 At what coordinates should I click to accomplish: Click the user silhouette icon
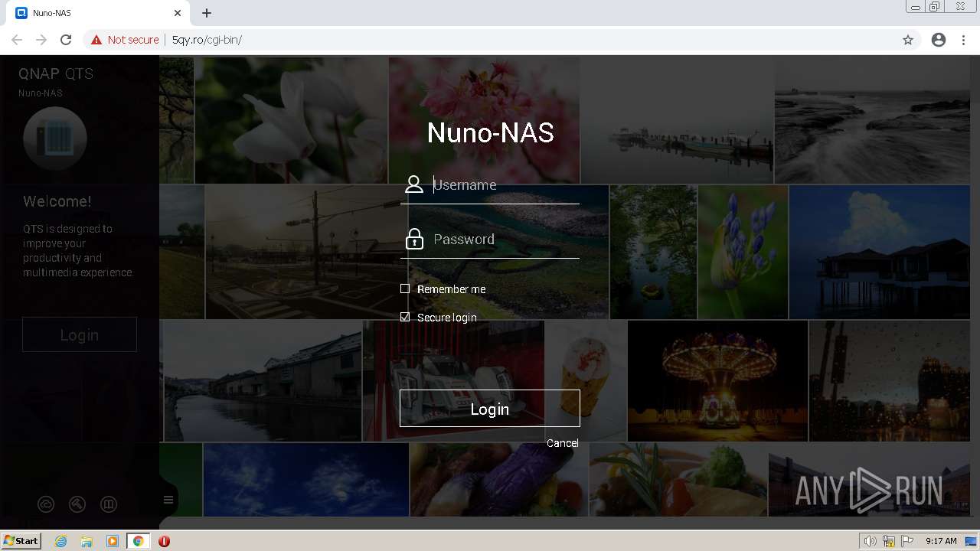[x=414, y=184]
